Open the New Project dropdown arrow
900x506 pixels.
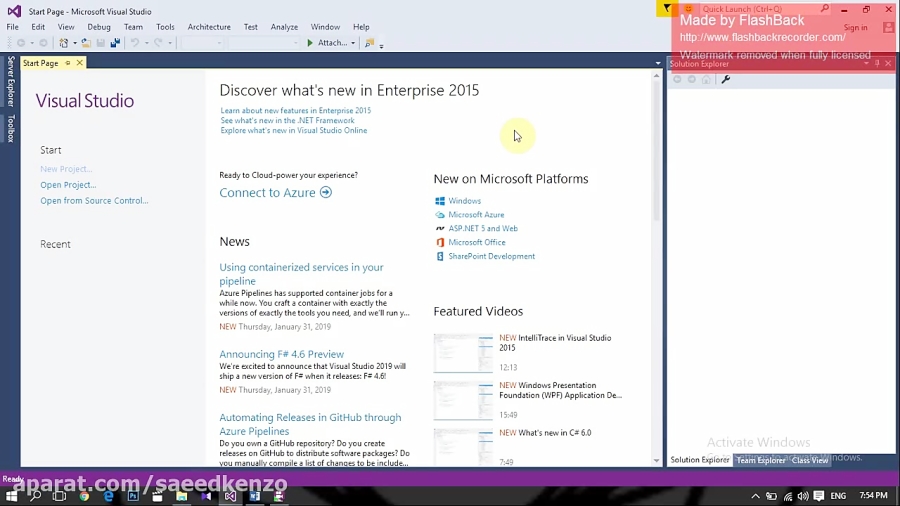click(75, 43)
